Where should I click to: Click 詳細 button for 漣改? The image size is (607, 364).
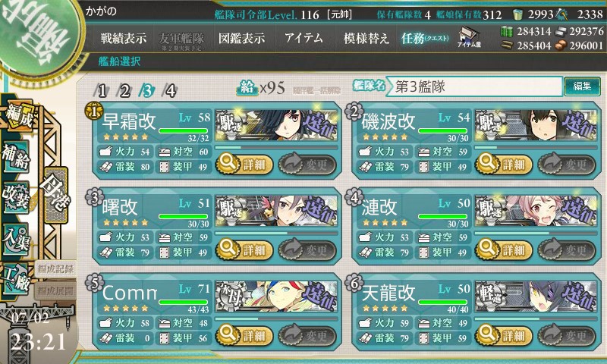click(x=504, y=250)
